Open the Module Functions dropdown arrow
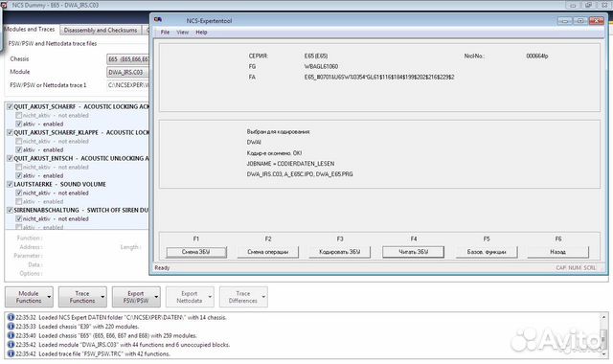Image resolution: width=613 pixels, height=364 pixels. (x=49, y=297)
